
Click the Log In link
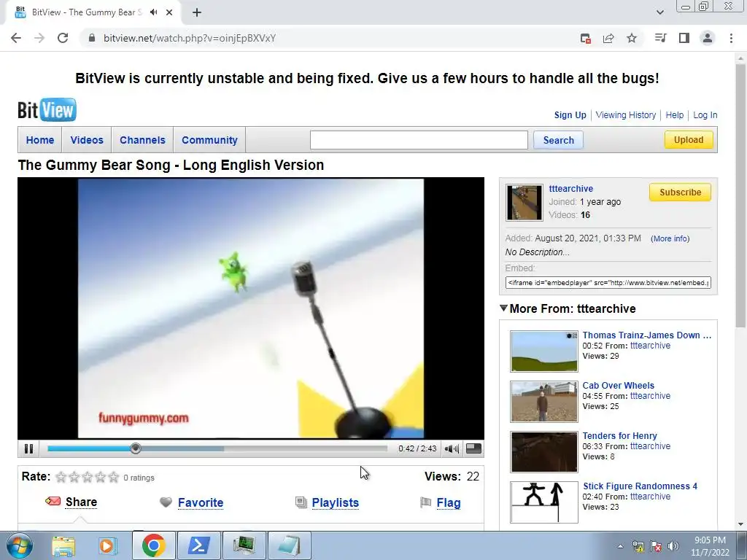705,114
